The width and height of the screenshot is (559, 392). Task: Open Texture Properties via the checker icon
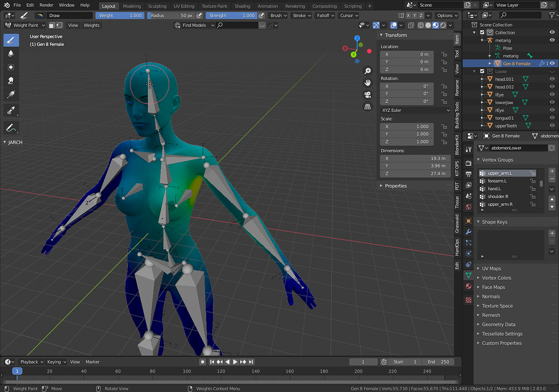coord(468,299)
